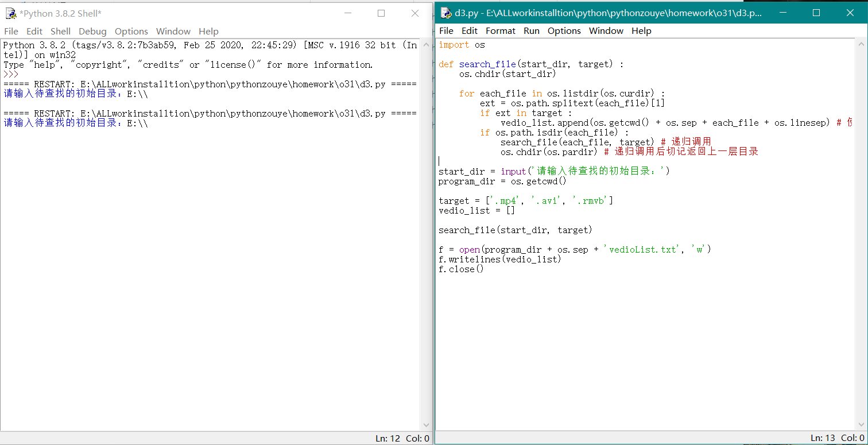868x445 pixels.
Task: Click the Python Shell window title icon
Action: click(10, 13)
